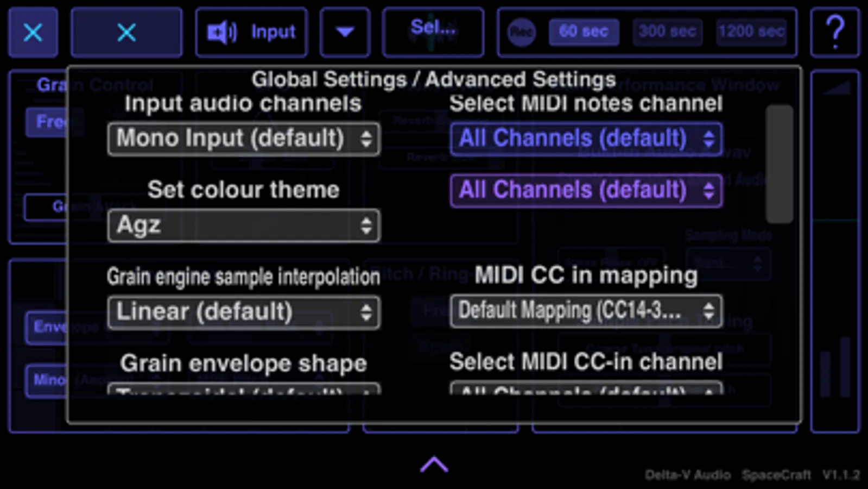
Task: Open the Agz colour theme dropdown
Action: click(244, 225)
